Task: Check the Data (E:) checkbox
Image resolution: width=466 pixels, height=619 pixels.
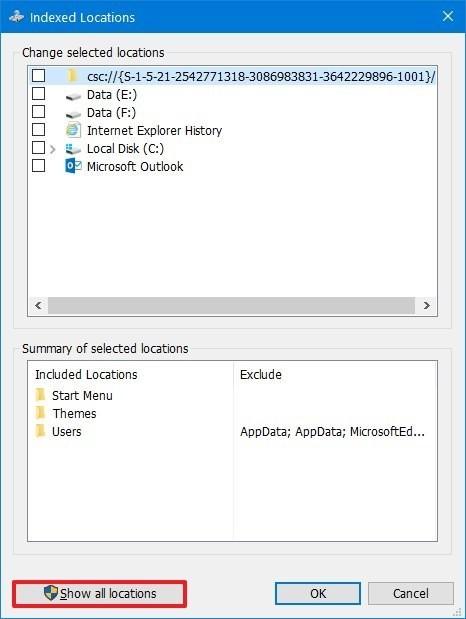Action: click(38, 94)
